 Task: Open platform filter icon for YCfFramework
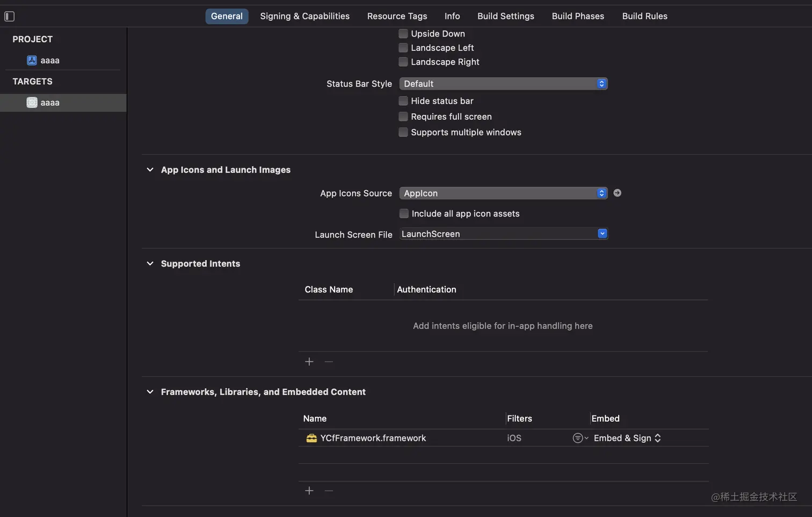(580, 438)
